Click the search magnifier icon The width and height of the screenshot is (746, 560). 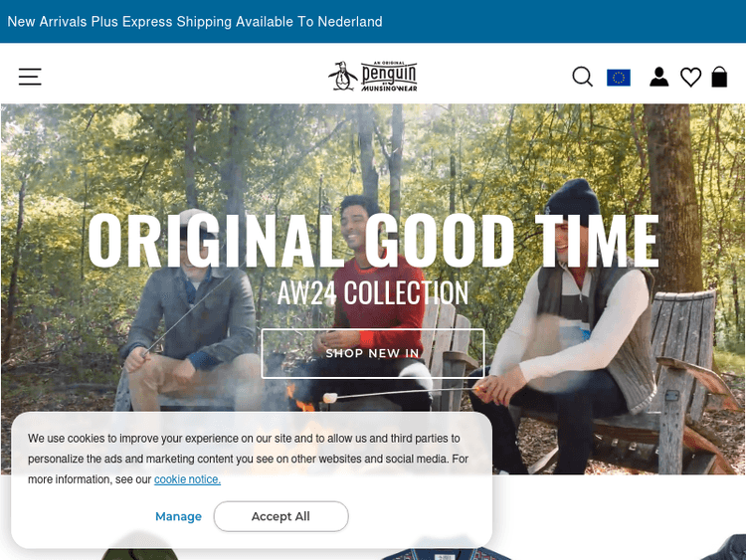click(582, 77)
